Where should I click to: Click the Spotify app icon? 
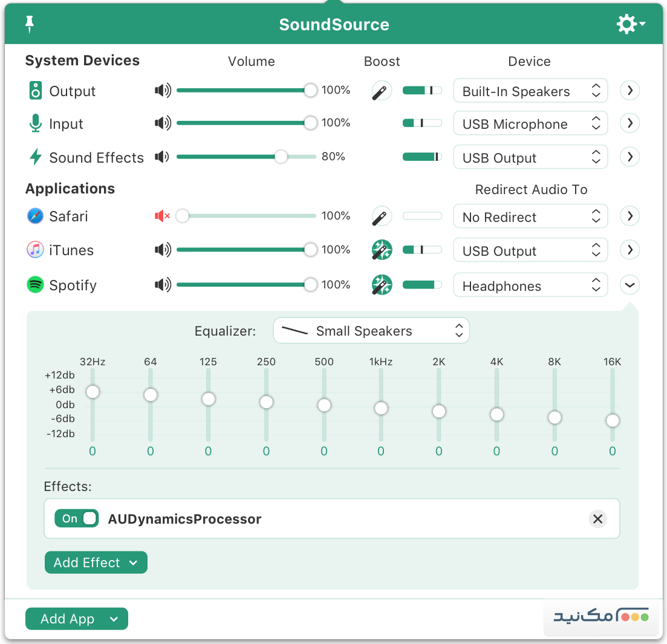coord(34,285)
